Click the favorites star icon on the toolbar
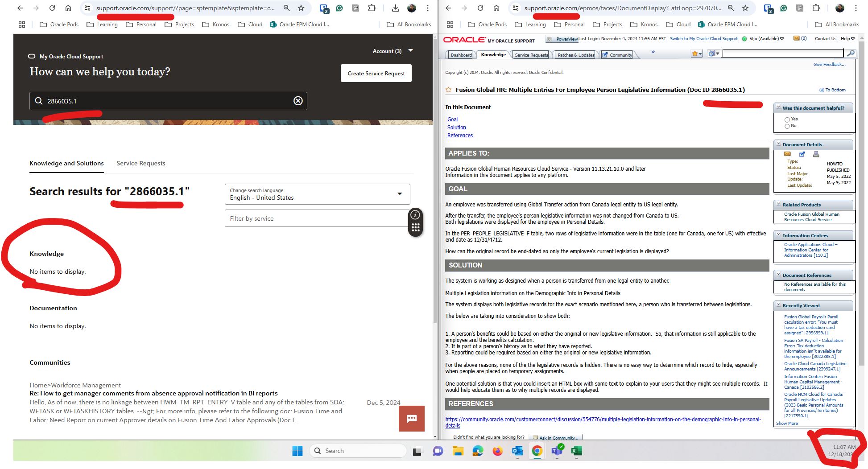868x469 pixels. [696, 53]
